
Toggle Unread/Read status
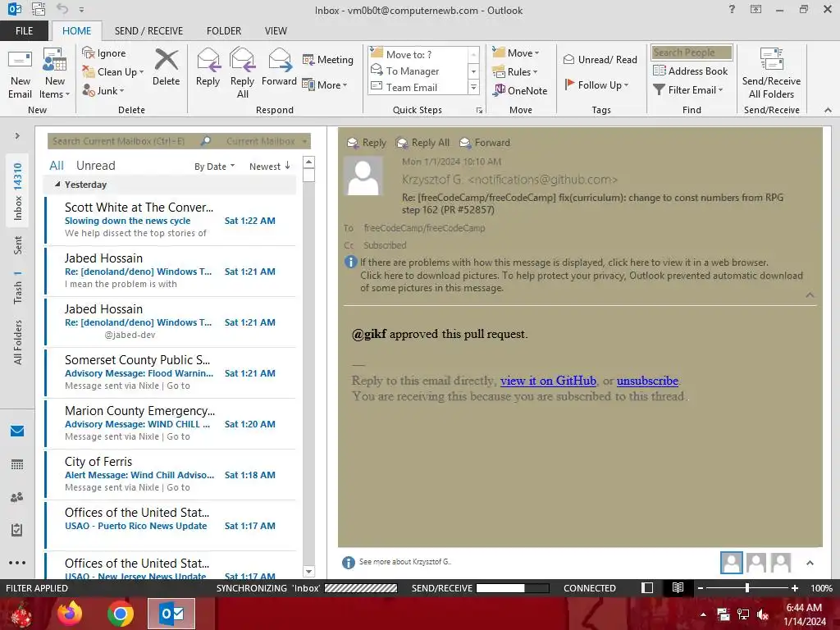tap(600, 59)
